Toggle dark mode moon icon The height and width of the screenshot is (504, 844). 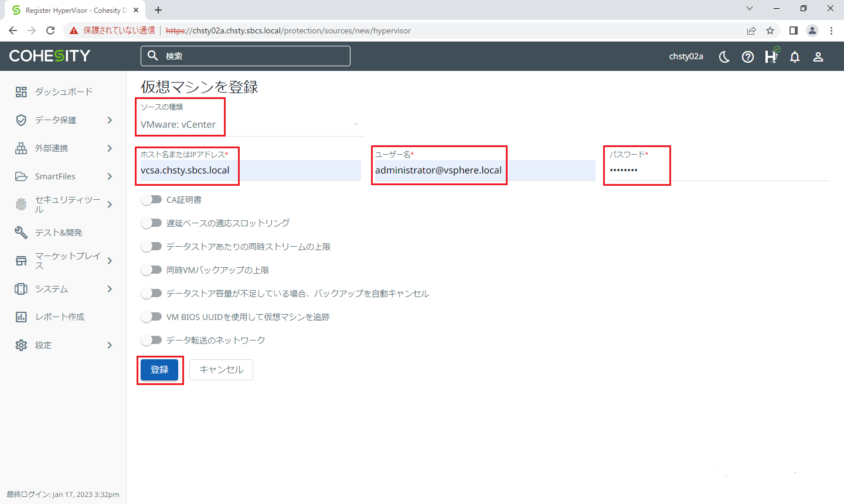[x=724, y=57]
